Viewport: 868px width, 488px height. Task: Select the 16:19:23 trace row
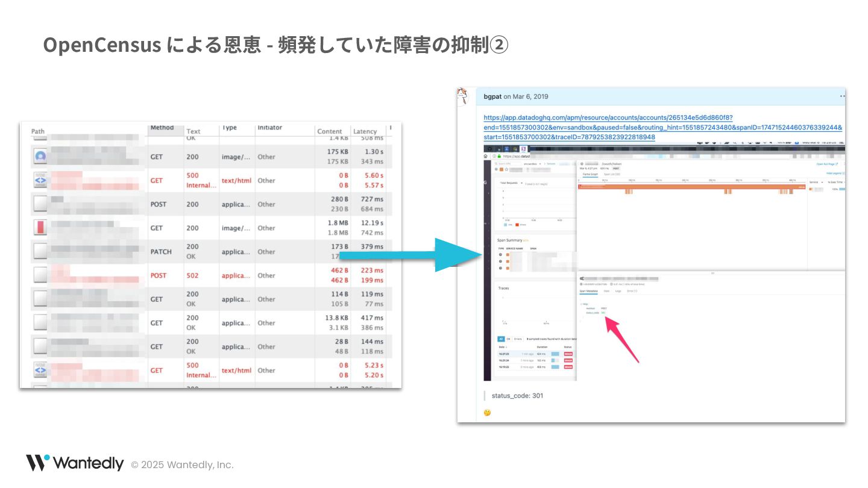(x=535, y=366)
